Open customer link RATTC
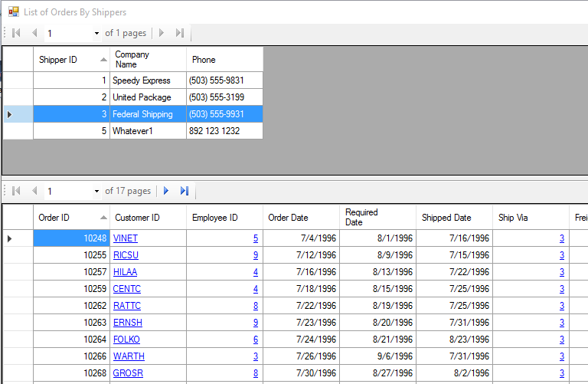Image resolution: width=588 pixels, height=384 pixels. click(x=127, y=306)
